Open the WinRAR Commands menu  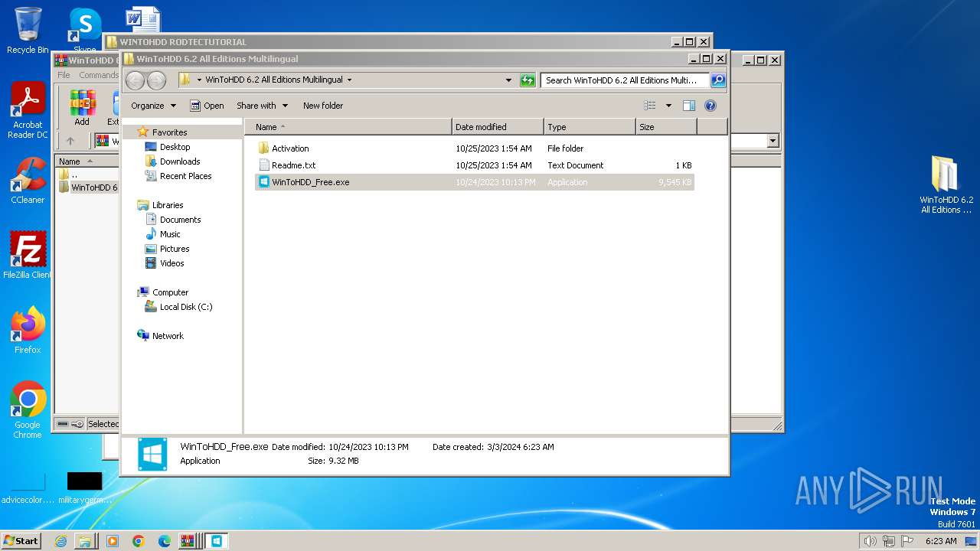(x=99, y=75)
